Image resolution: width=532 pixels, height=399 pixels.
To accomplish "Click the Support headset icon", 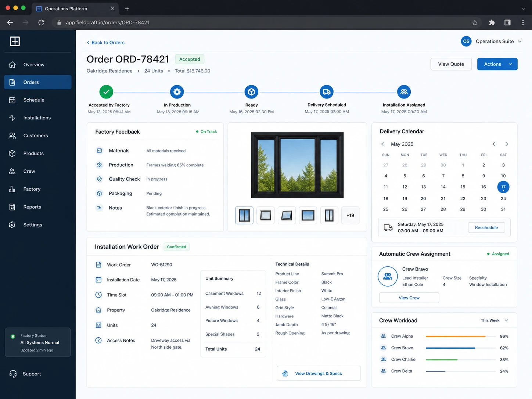I will pyautogui.click(x=13, y=374).
